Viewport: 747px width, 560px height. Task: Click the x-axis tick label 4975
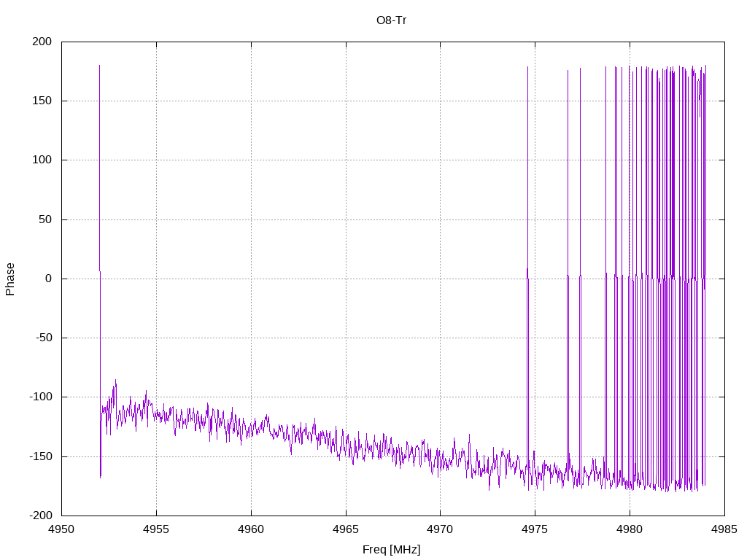pos(535,529)
